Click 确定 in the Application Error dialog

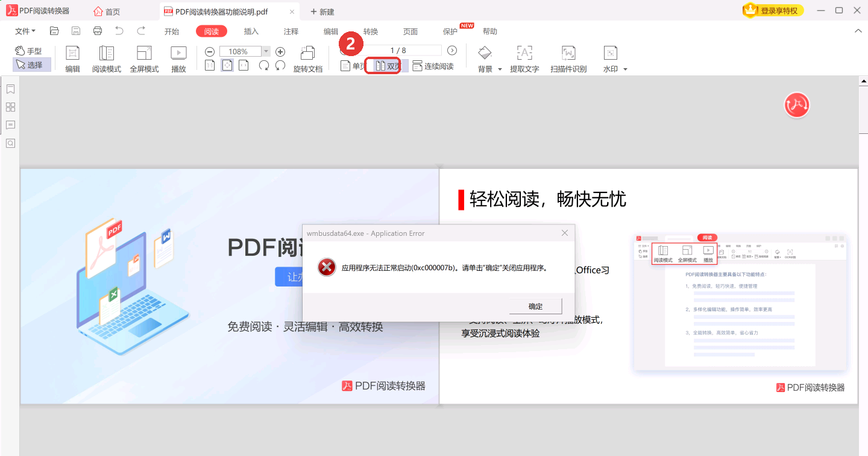click(536, 306)
